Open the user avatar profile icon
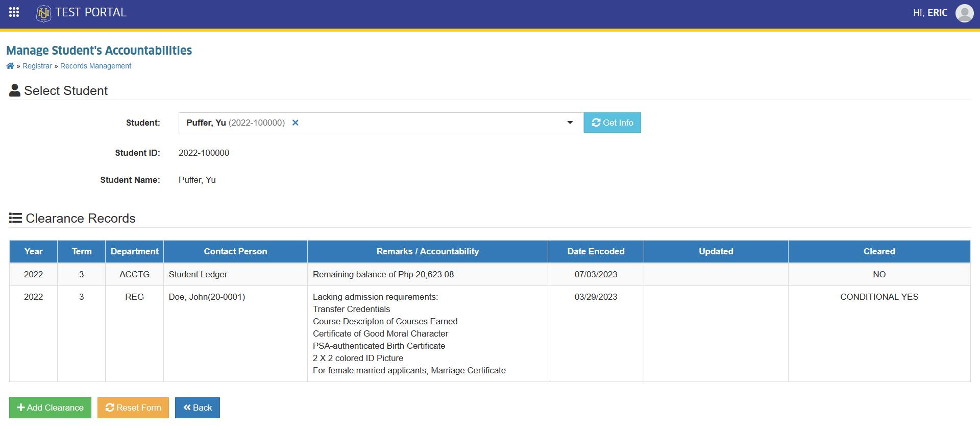 pos(964,13)
